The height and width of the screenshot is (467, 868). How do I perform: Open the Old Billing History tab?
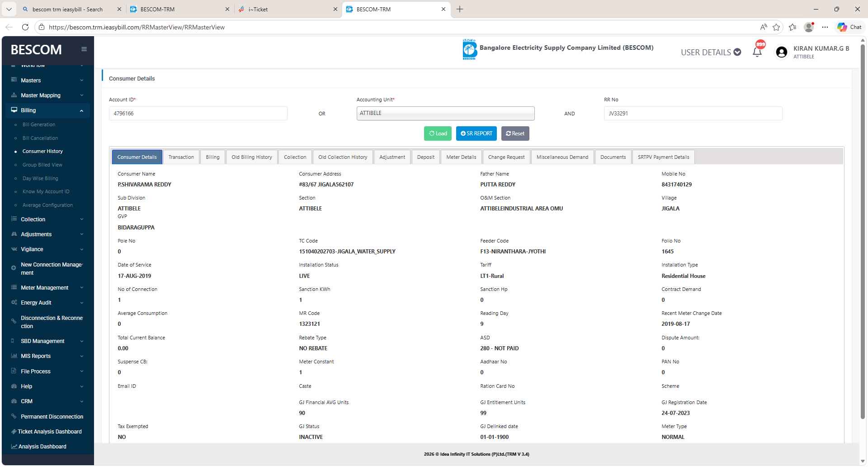coord(252,157)
